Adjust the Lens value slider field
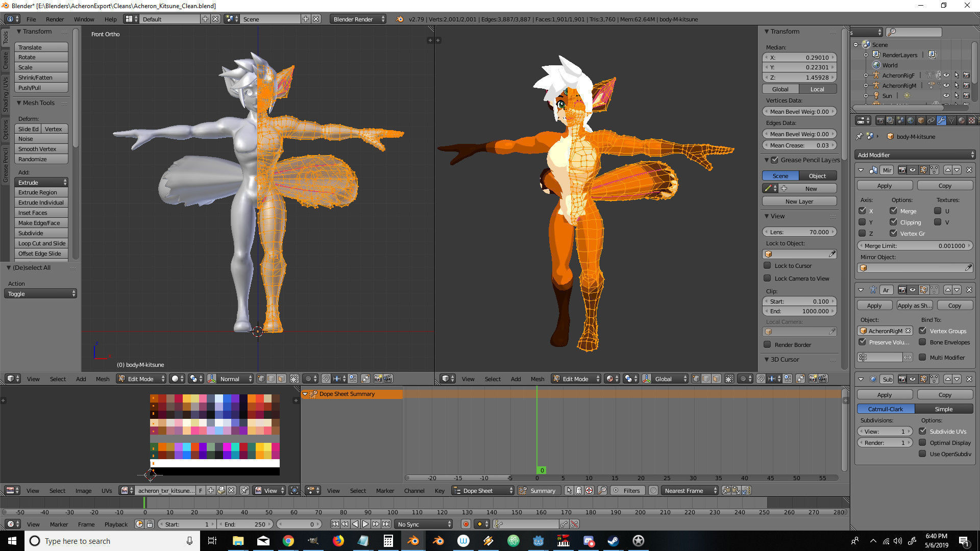This screenshot has width=980, height=551. coord(799,232)
